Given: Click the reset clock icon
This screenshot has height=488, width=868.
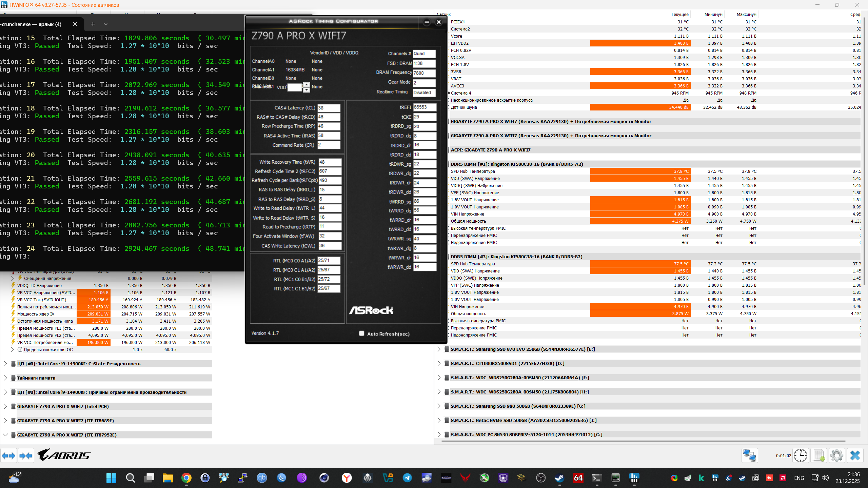Looking at the screenshot, I should [x=801, y=455].
